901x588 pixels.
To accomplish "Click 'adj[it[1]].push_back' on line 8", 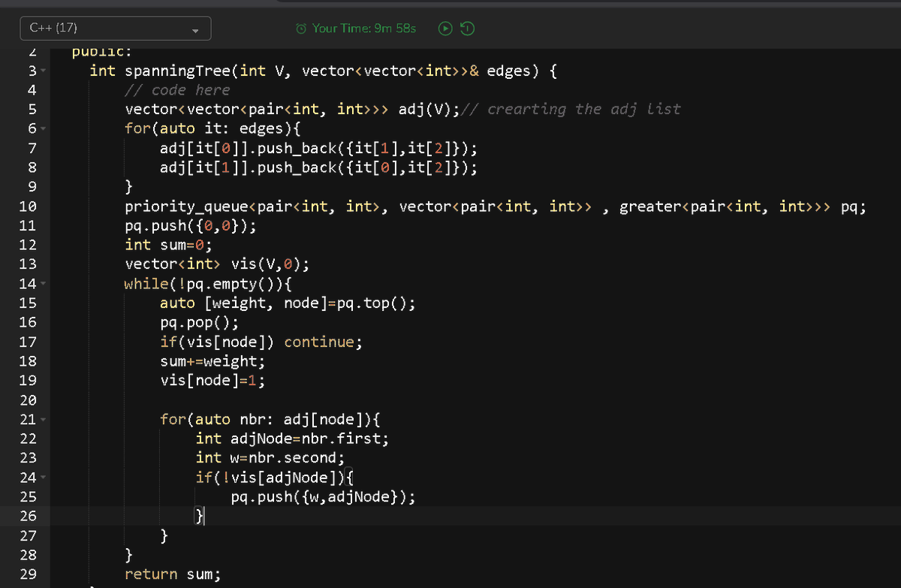I will [248, 167].
